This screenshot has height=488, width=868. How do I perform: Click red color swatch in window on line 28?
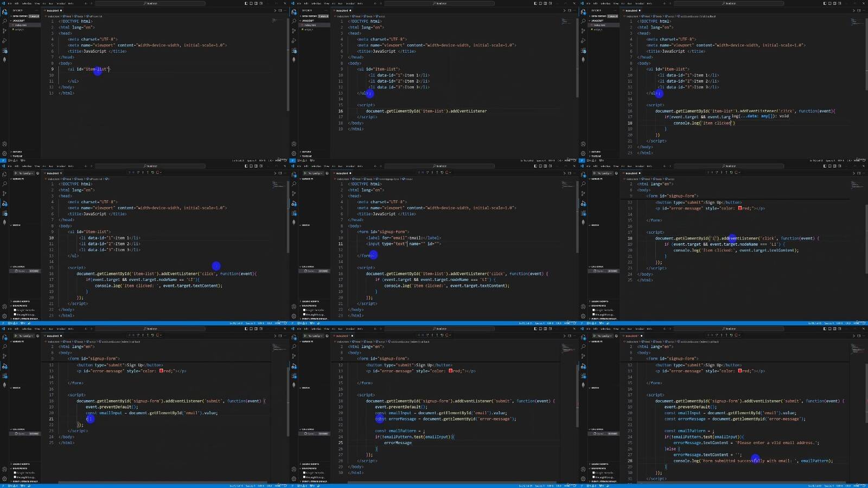tap(739, 371)
